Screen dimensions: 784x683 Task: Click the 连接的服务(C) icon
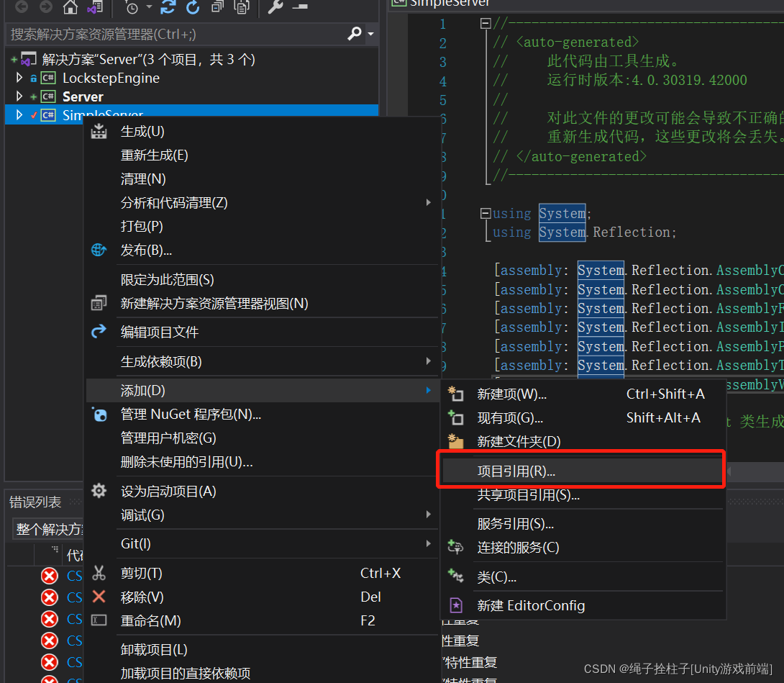(455, 547)
